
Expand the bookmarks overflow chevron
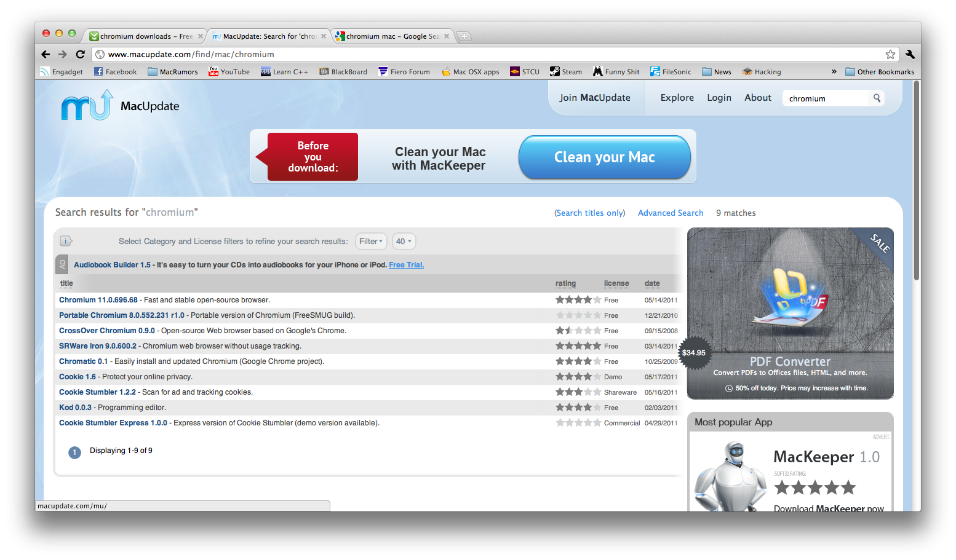tap(834, 72)
